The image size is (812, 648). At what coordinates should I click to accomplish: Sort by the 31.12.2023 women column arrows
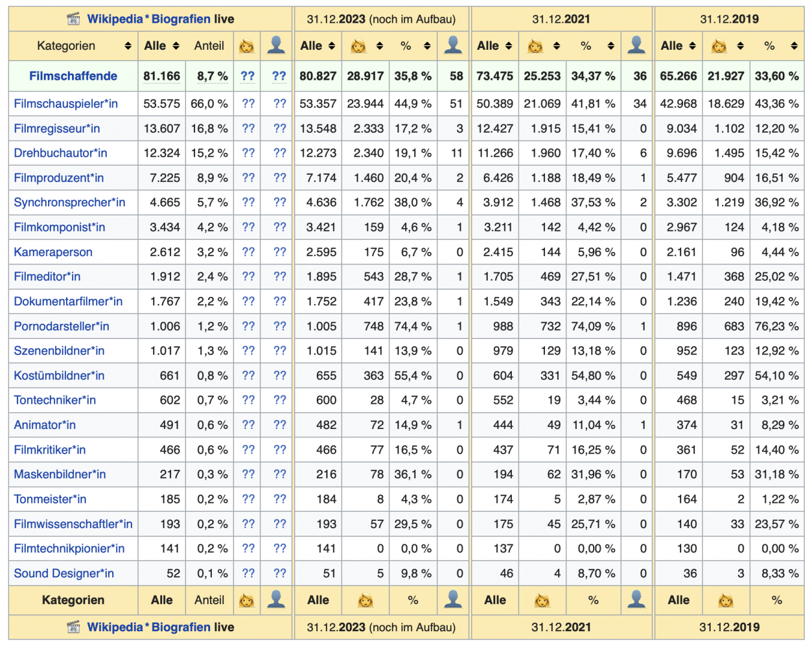pyautogui.click(x=379, y=46)
